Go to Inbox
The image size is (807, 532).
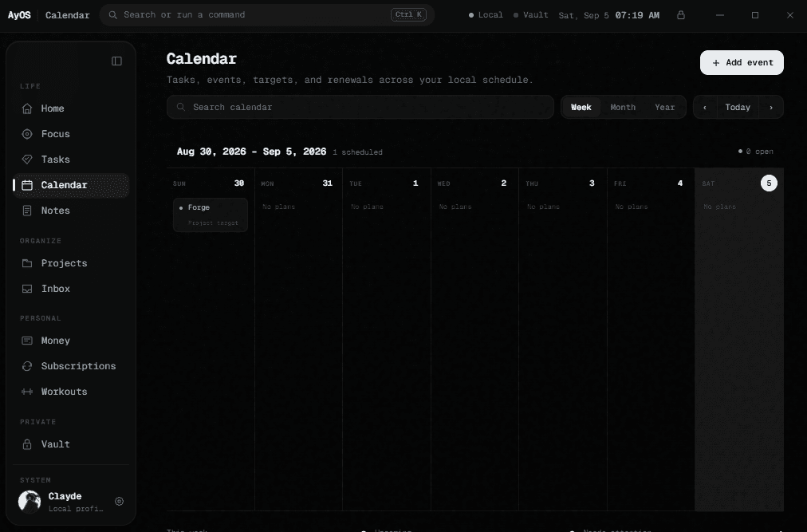coord(70,289)
